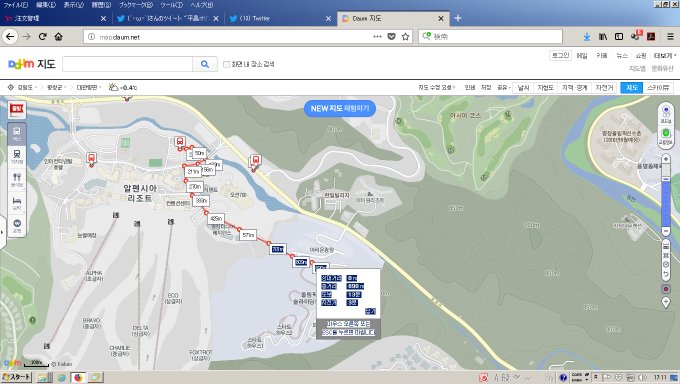Screen dimensions: 680x384
Task: Bookmark page with the star icon
Action: 405,37
